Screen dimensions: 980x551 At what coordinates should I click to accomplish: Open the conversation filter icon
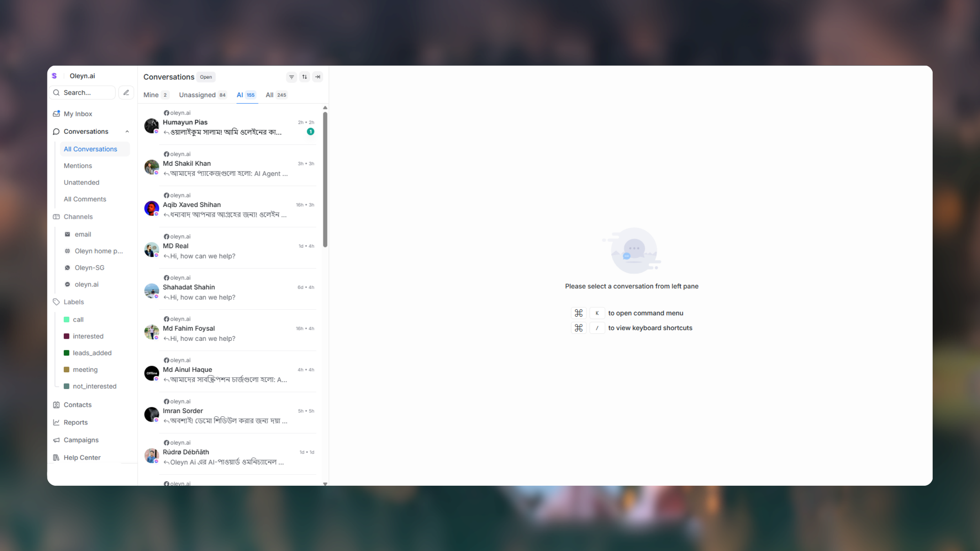(x=292, y=77)
